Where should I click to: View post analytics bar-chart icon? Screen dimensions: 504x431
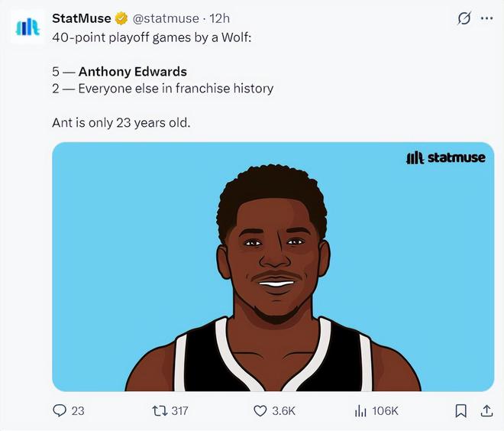point(360,410)
